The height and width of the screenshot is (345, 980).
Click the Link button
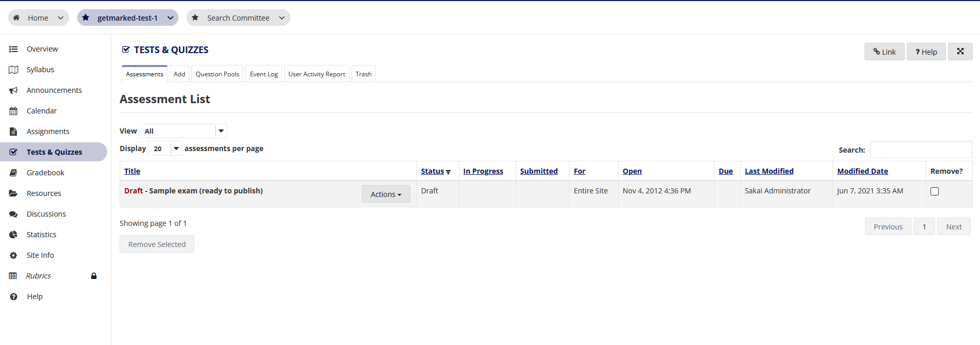click(885, 52)
